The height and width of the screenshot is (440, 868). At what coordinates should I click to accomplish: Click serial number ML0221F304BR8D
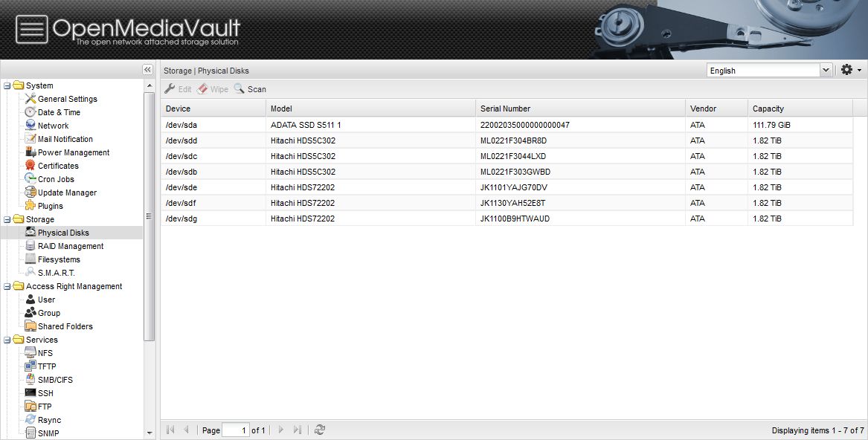tap(513, 140)
